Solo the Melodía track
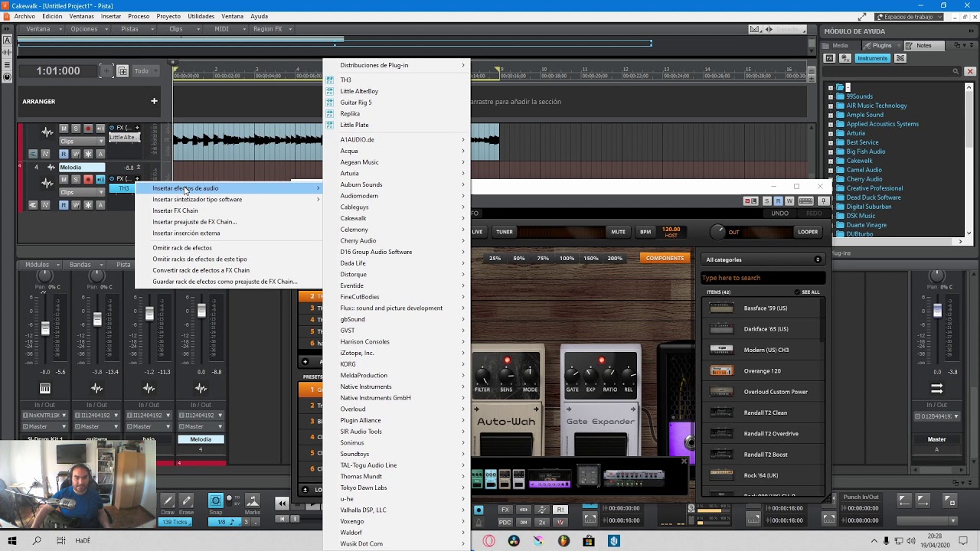Viewport: 980px width, 551px height. 75,179
